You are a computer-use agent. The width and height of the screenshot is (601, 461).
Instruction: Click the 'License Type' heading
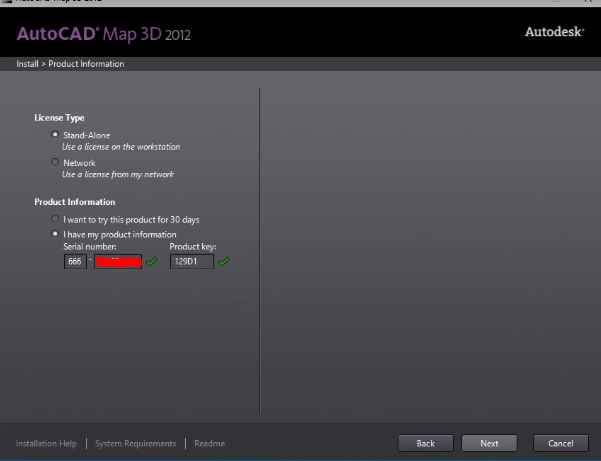click(59, 118)
